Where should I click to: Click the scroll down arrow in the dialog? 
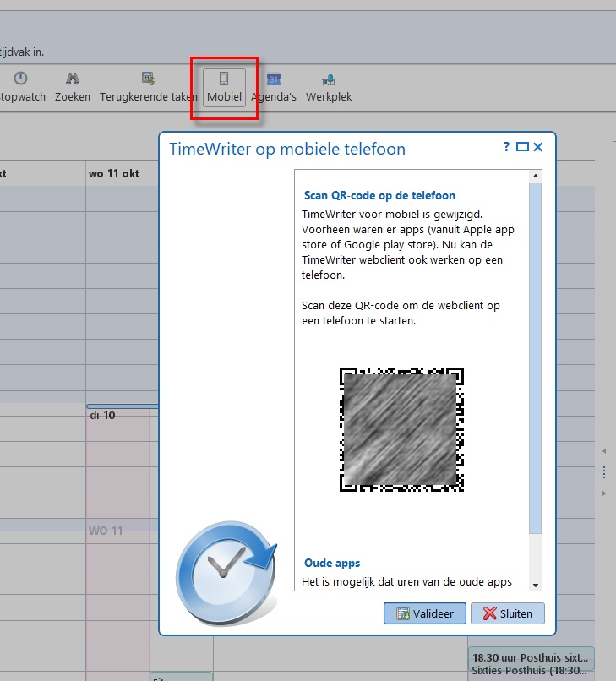pos(536,585)
